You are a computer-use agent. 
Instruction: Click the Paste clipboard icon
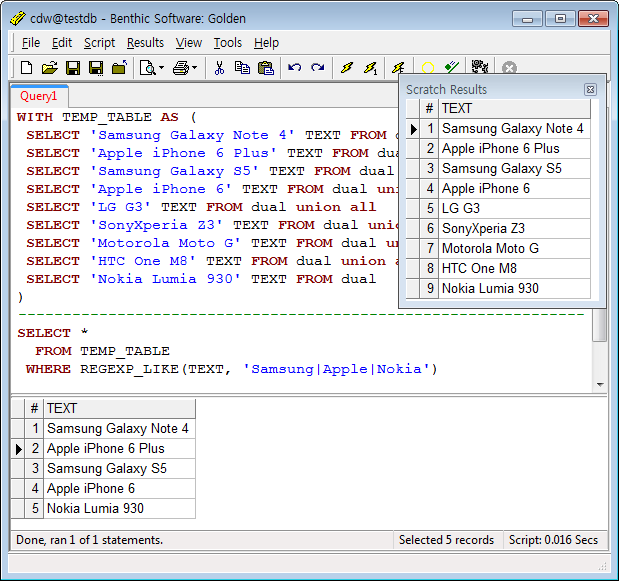[265, 68]
